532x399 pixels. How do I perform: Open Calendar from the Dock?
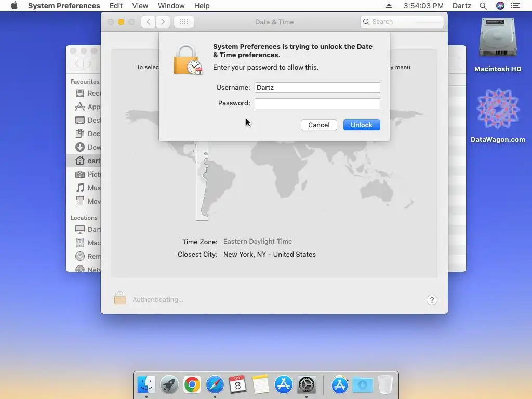[237, 384]
